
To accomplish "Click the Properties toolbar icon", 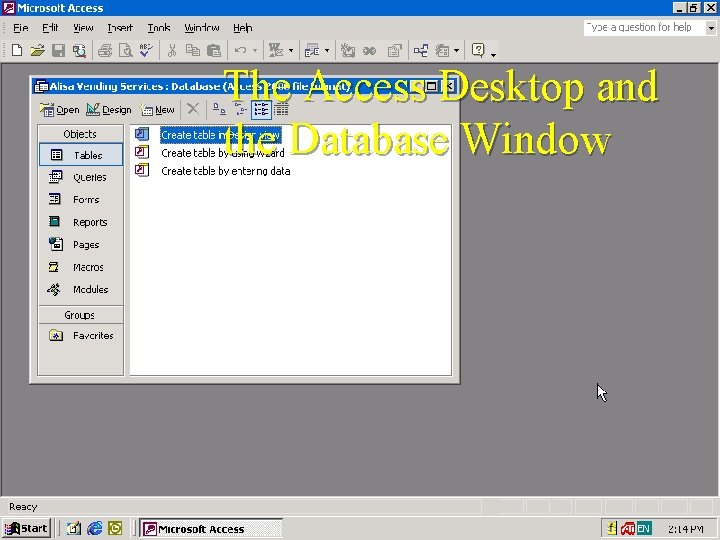I will tap(394, 50).
